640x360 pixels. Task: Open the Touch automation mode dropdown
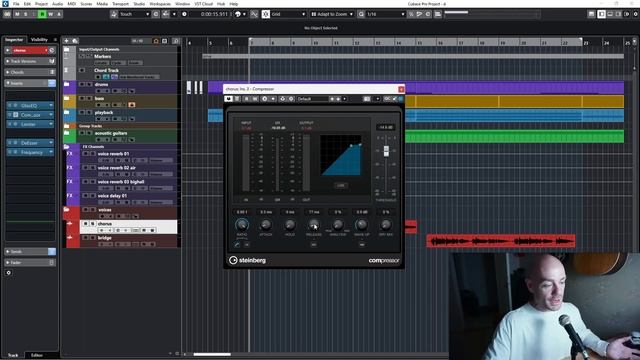134,14
